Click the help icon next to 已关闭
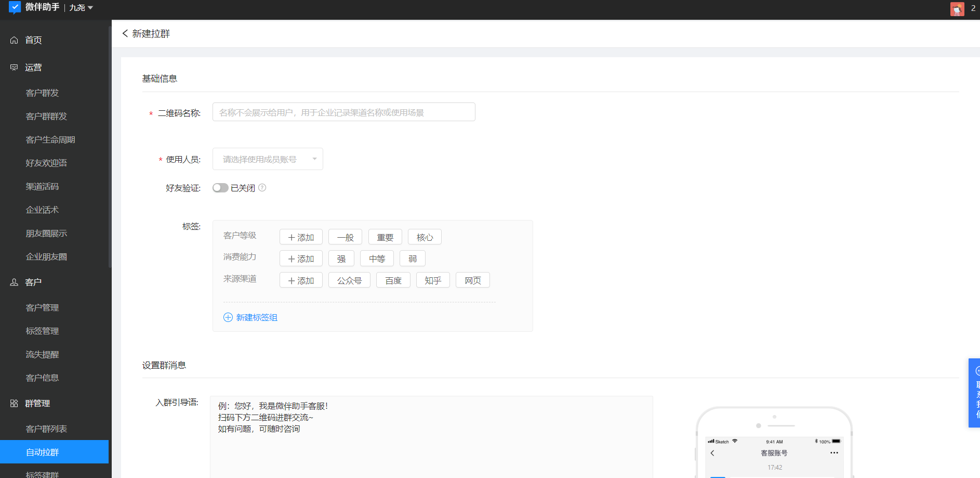Image resolution: width=980 pixels, height=478 pixels. coord(262,188)
